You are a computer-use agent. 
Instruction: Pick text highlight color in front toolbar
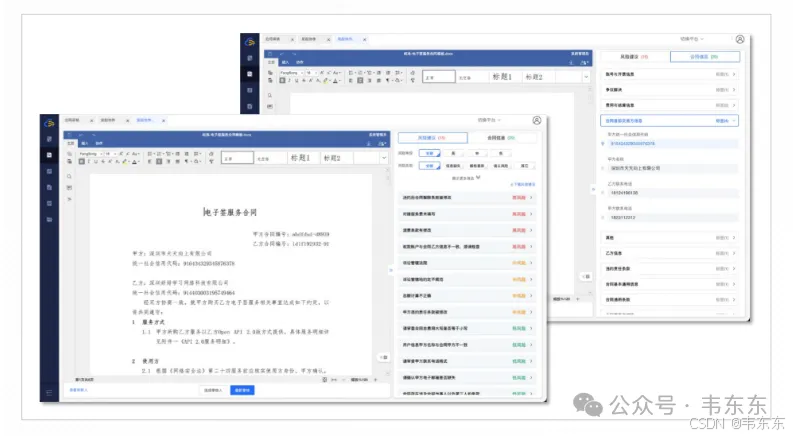point(125,162)
